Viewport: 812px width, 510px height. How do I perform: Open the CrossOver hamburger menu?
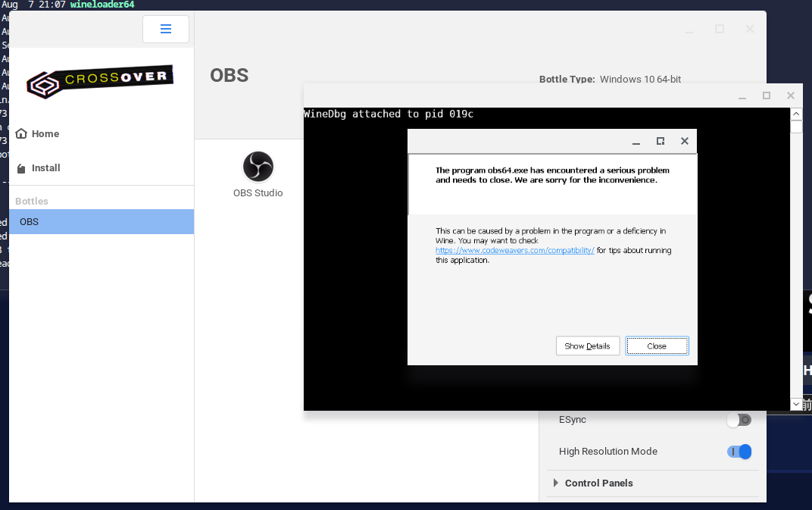[166, 29]
